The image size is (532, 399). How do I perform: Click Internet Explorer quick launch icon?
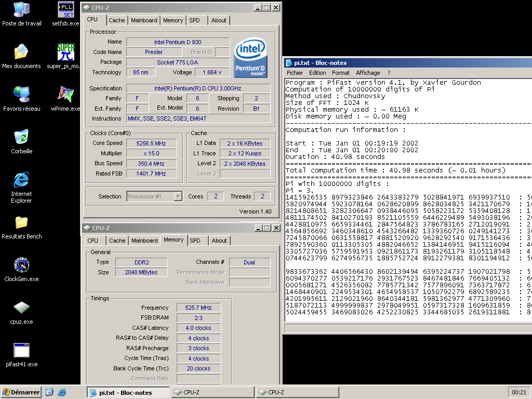(x=62, y=392)
